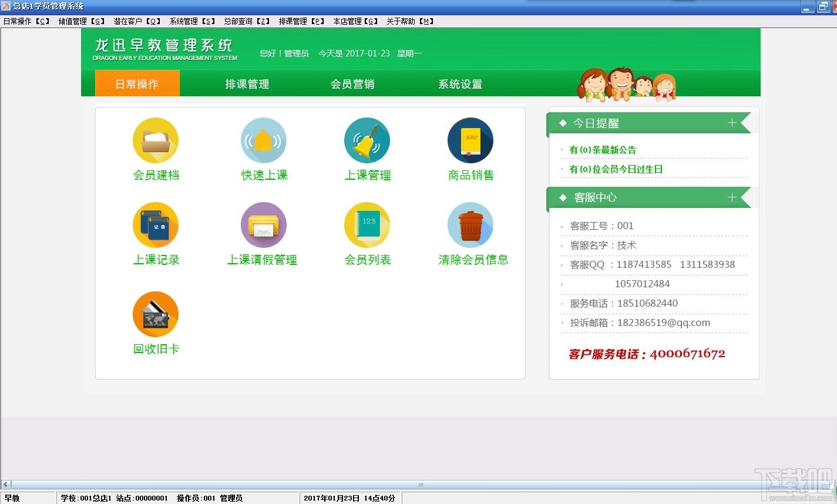The width and height of the screenshot is (837, 504).
Task: Switch to 排课管理 green navigation tab
Action: coord(247,84)
